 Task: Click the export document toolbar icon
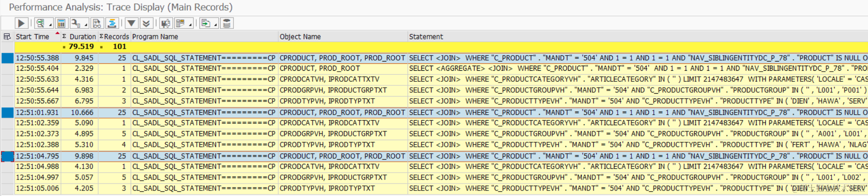[x=206, y=23]
